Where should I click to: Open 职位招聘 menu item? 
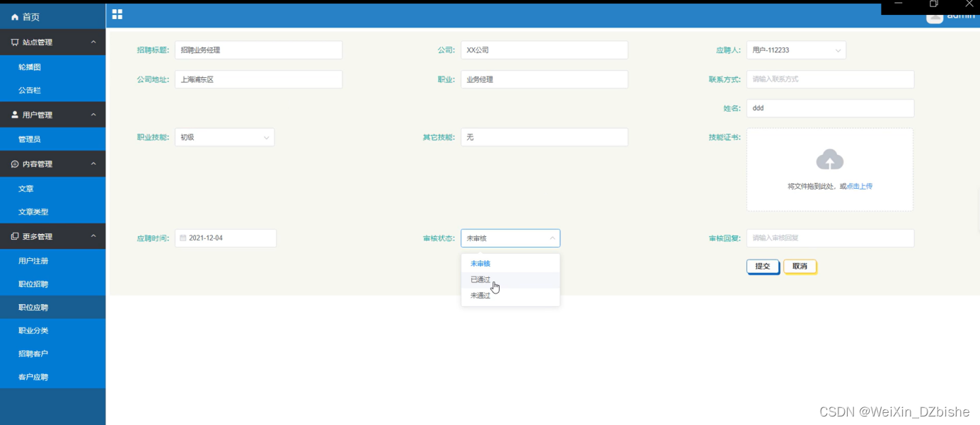[52, 284]
